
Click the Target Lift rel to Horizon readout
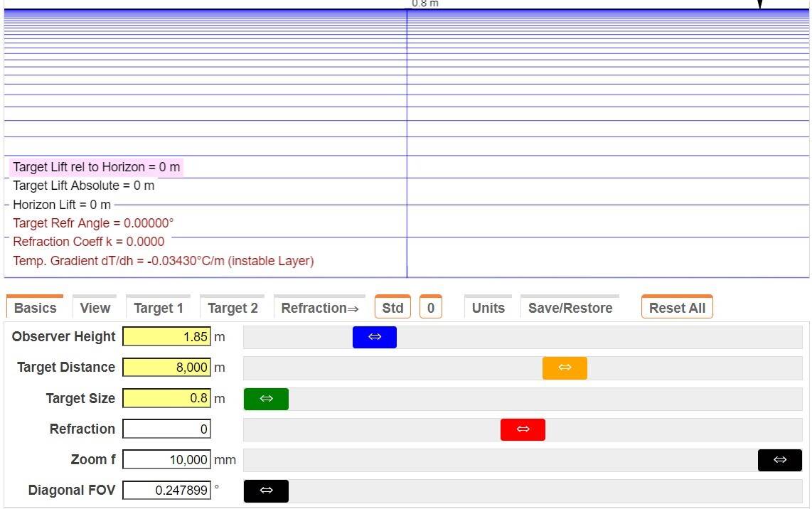point(96,167)
